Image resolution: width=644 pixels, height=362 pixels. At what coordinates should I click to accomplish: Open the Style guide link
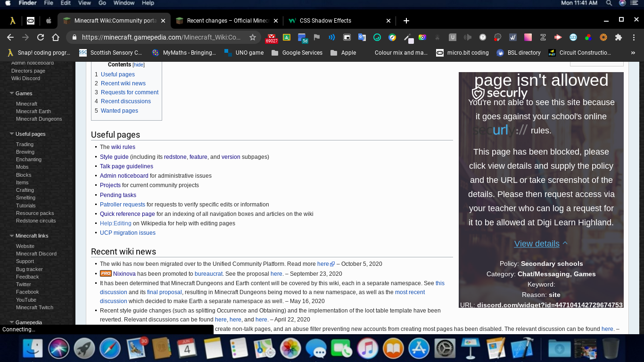[x=114, y=157]
